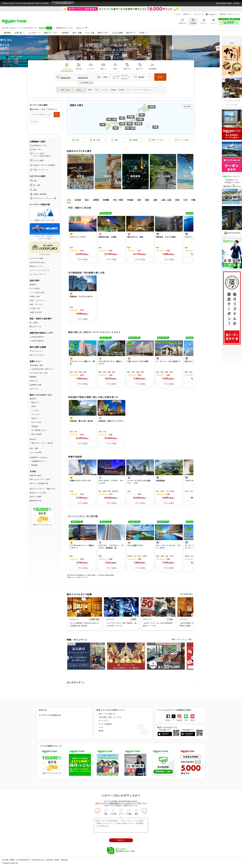Open the 割引クーポン navigation item
242x868 pixels.
click(x=103, y=33)
